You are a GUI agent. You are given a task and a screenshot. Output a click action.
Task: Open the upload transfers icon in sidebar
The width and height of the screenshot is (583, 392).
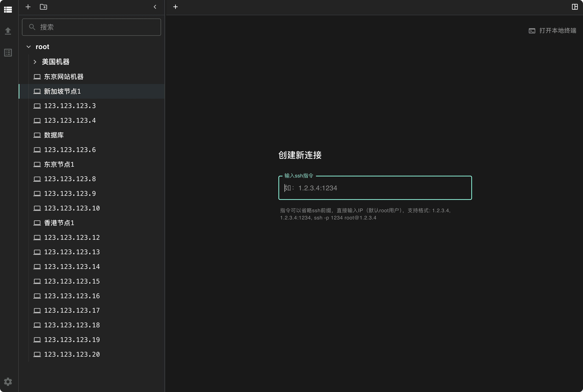coord(8,31)
